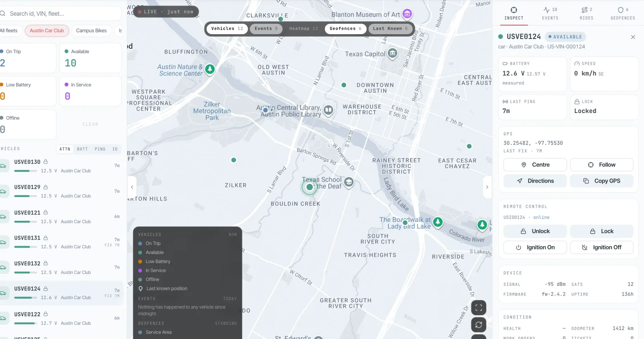Select USVE0129 vehicle row
644x339 pixels.
point(62,191)
